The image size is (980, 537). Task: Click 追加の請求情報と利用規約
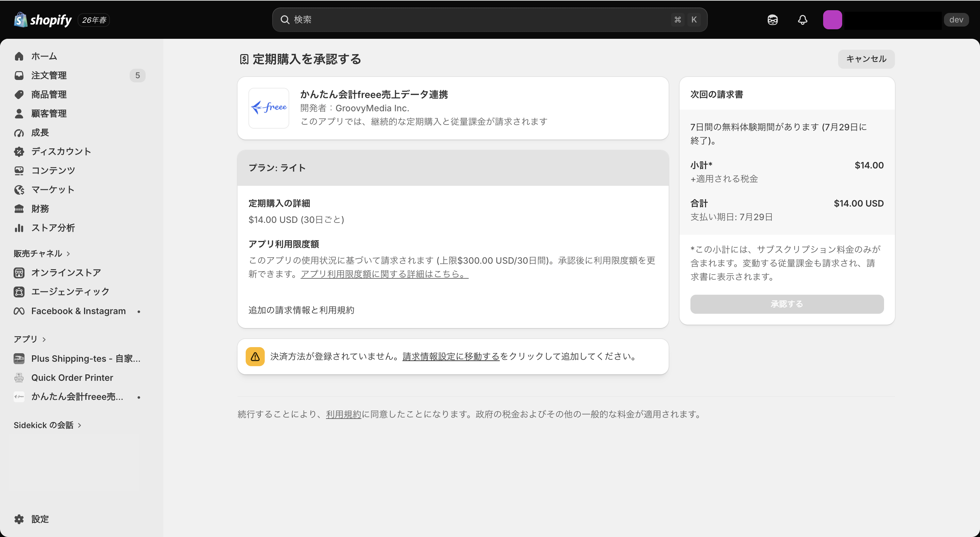click(x=301, y=310)
